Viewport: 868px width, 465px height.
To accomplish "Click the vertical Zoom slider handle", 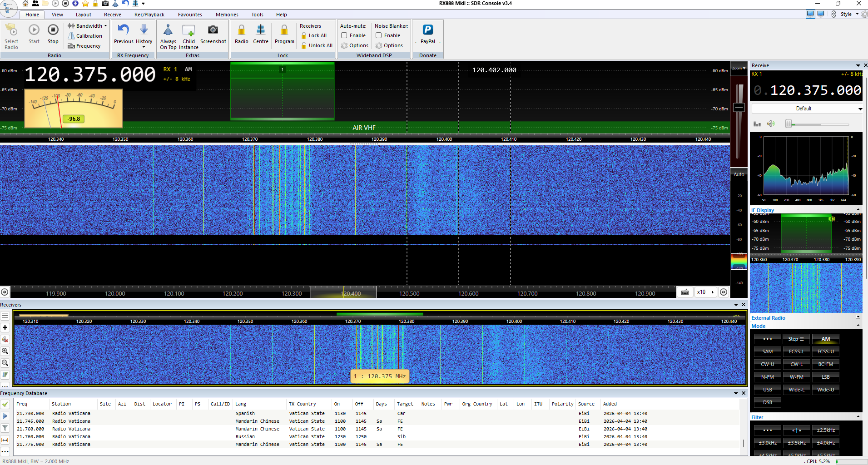I will point(739,108).
